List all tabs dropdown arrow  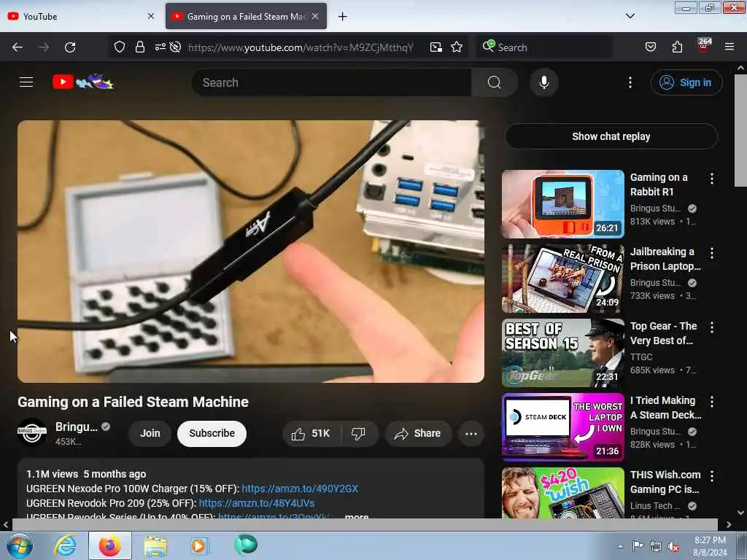(x=630, y=16)
